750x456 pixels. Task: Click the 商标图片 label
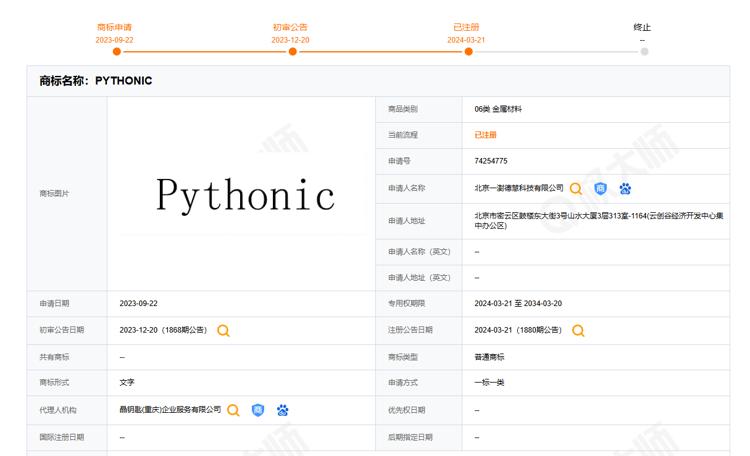[x=54, y=193]
